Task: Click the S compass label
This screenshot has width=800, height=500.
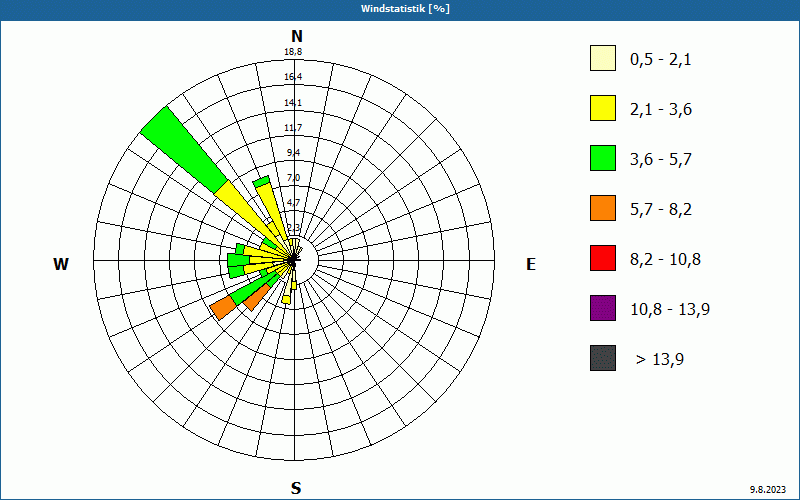Action: tap(296, 488)
